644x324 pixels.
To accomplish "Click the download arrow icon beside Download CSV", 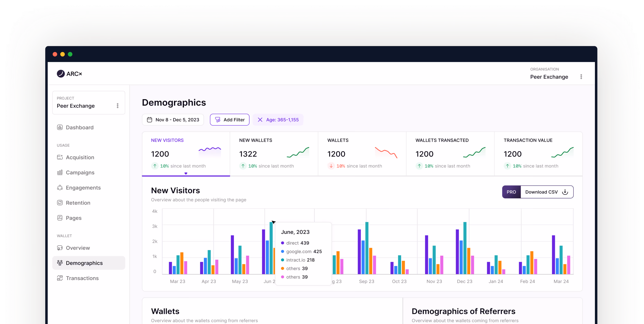I will [565, 192].
